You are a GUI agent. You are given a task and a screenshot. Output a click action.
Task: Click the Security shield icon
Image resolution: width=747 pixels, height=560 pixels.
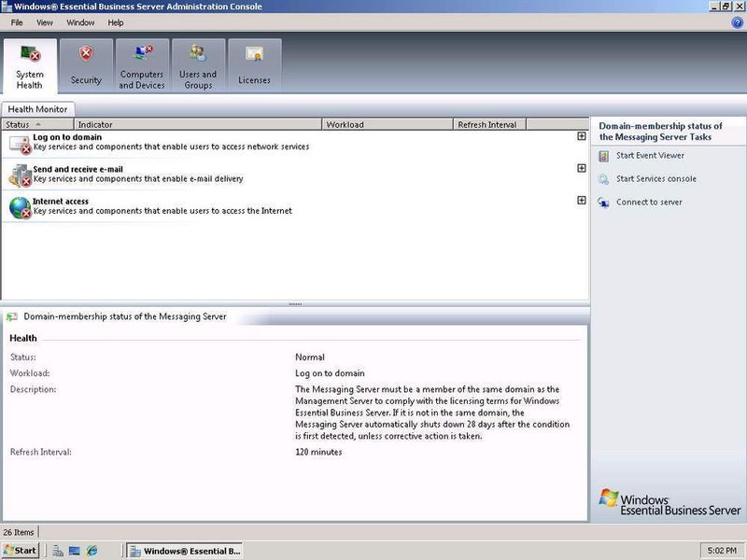(x=86, y=53)
